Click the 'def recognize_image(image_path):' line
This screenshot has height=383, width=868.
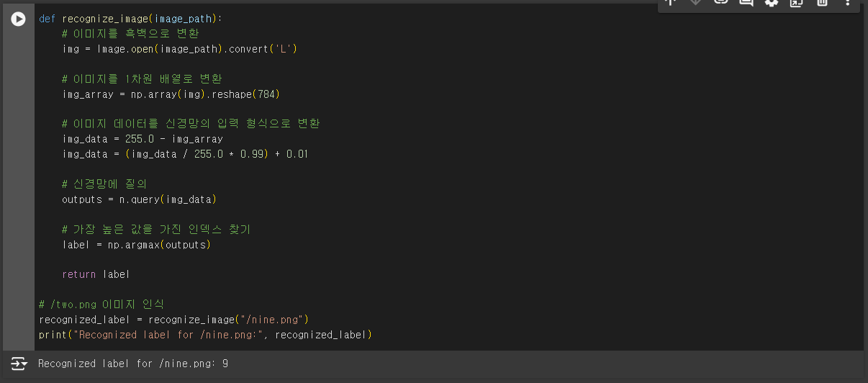click(130, 19)
